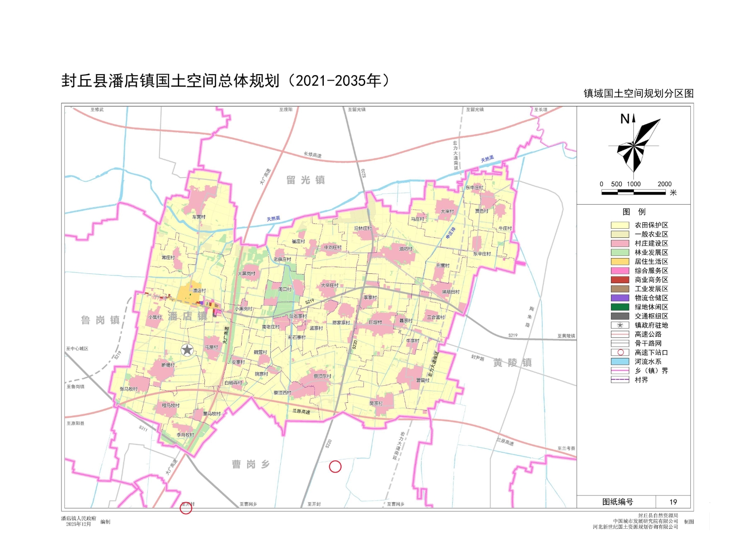The width and height of the screenshot is (756, 535).
Task: Select the 村庄建设区 pink legend swatch
Action: 620,243
